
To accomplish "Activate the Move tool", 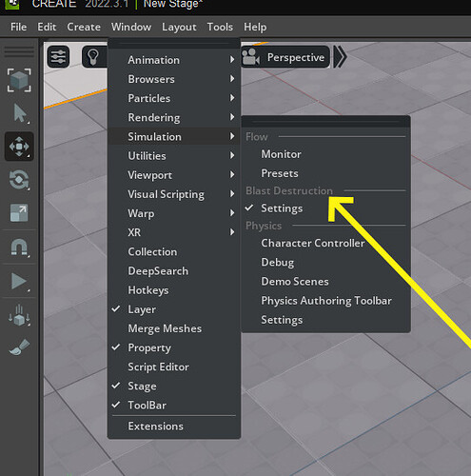I will [x=19, y=147].
